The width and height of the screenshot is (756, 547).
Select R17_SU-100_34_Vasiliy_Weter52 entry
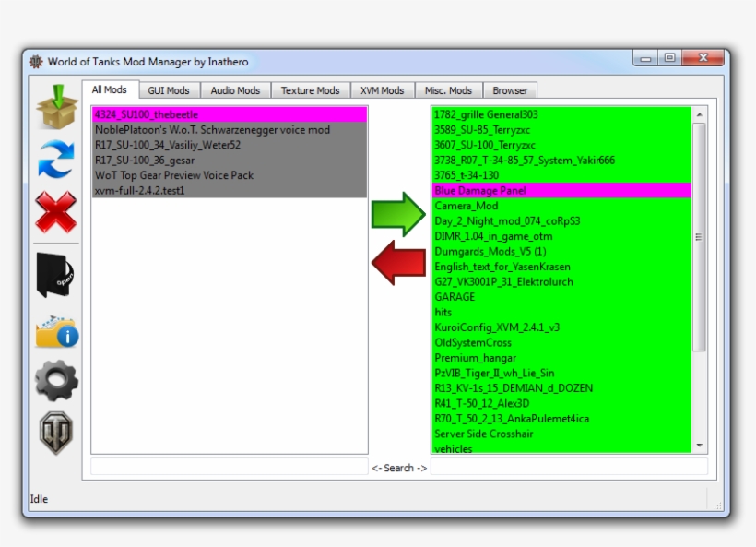230,145
